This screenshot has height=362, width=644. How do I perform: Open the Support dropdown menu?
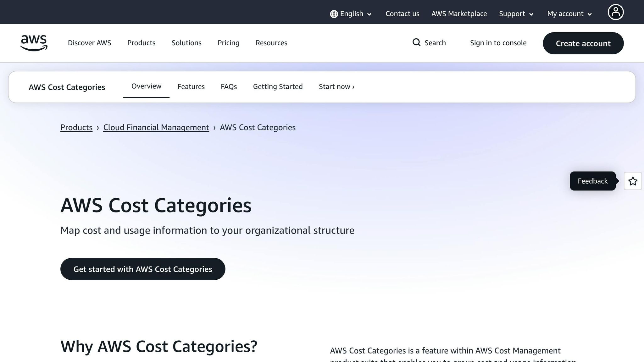(516, 14)
